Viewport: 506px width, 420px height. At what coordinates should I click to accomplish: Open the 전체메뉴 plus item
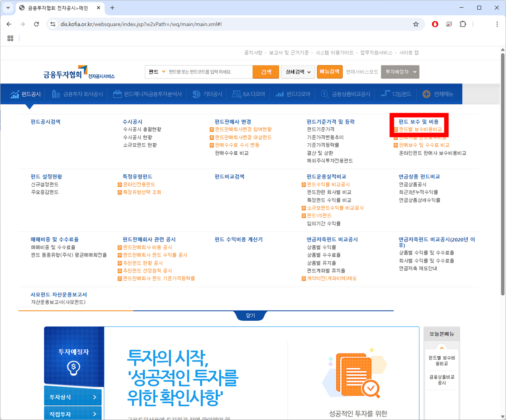(x=438, y=94)
